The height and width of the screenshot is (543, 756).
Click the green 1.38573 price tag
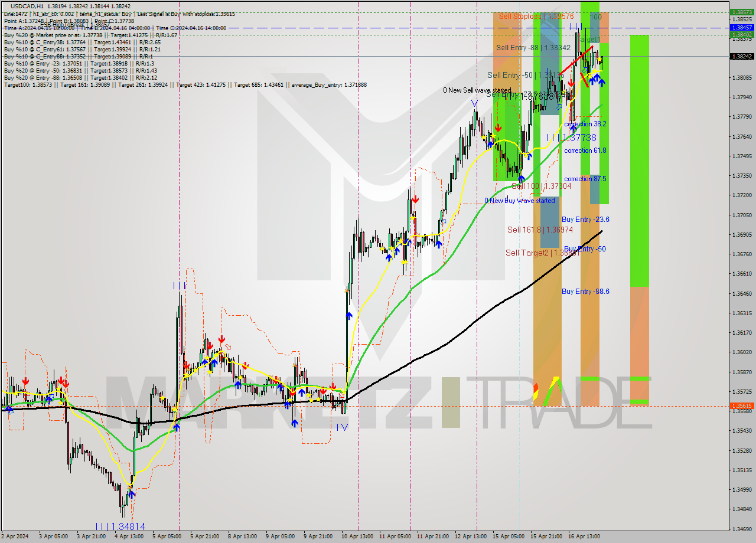pos(741,12)
